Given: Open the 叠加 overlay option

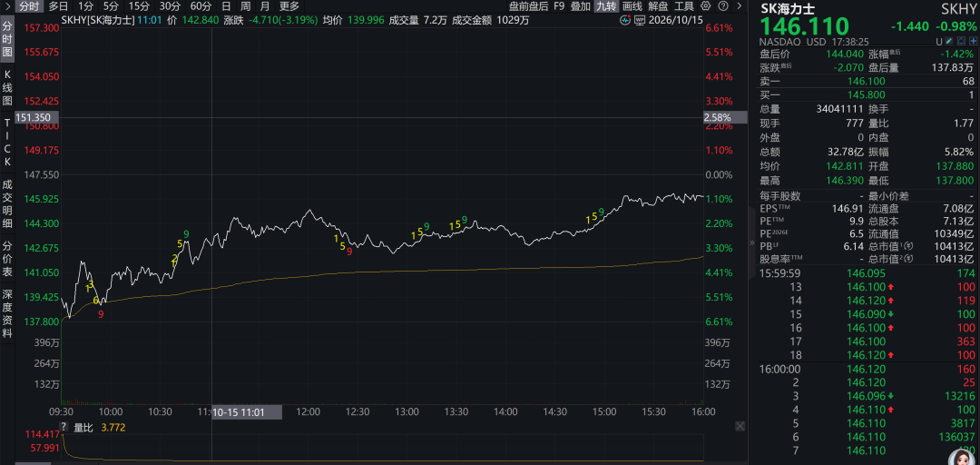Looking at the screenshot, I should (x=580, y=6).
